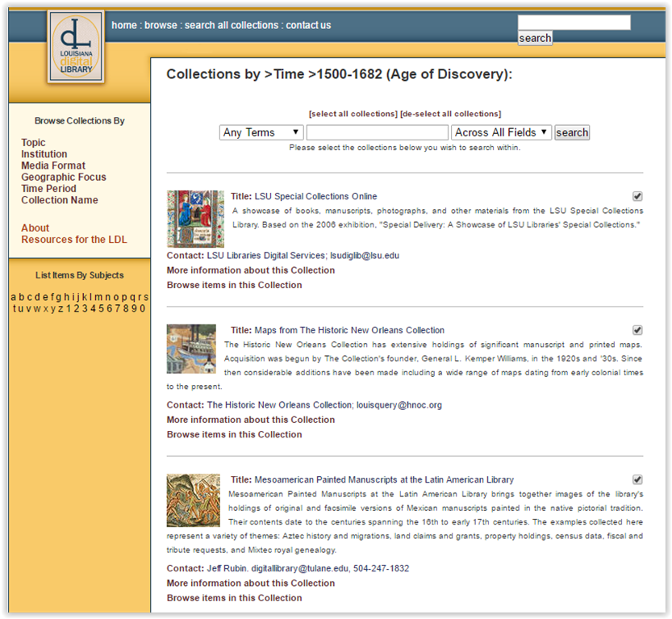More information about LSU Special Collections
Image resolution: width=672 pixels, height=619 pixels.
[251, 270]
